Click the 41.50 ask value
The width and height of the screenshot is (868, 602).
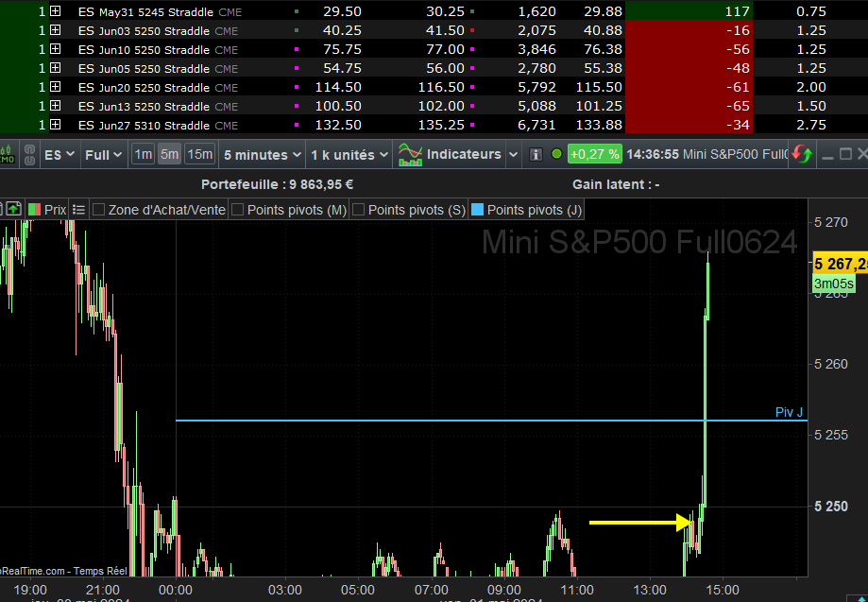445,30
